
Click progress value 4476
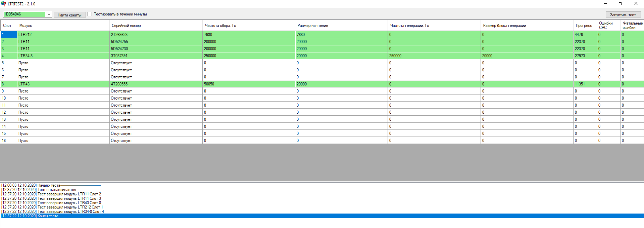coord(585,35)
